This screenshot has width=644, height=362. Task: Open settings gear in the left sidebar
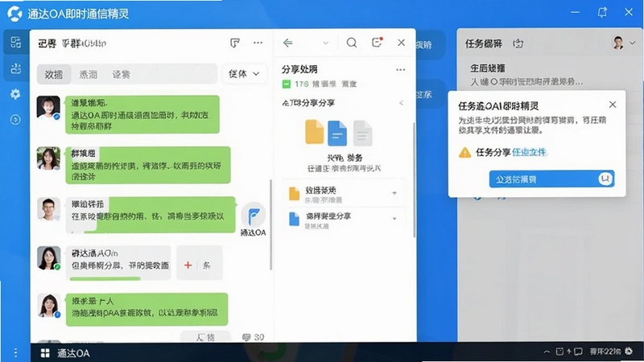pos(15,94)
